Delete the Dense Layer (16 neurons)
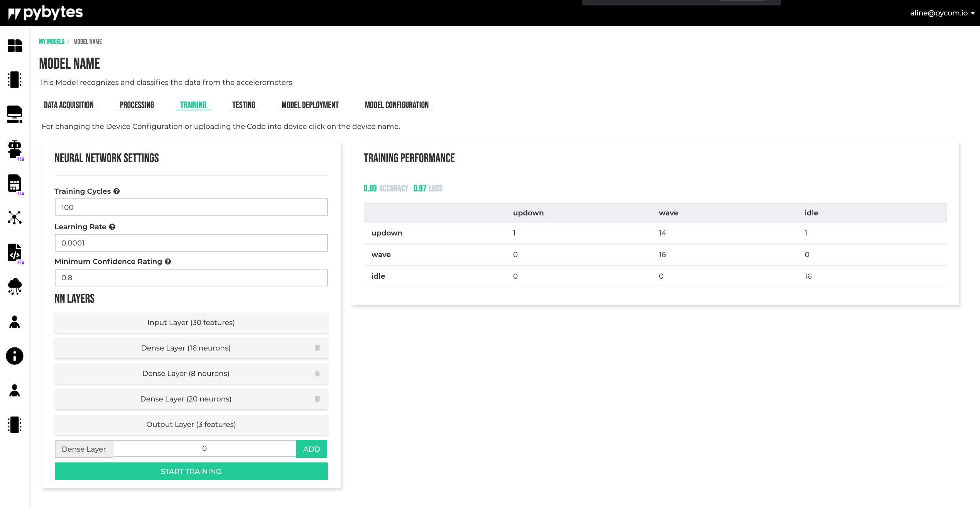The image size is (980, 508). pyautogui.click(x=317, y=348)
